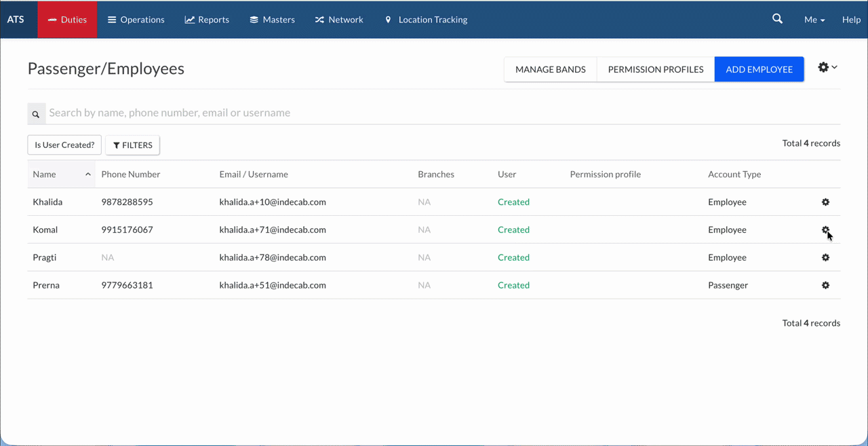
Task: Click the Branches column header
Action: [436, 174]
